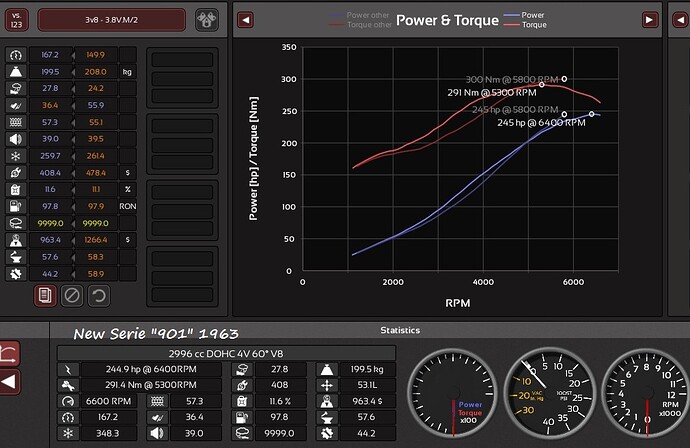
Task: Click the 2996 cc DOHC 4V engine title bar
Action: click(x=226, y=352)
